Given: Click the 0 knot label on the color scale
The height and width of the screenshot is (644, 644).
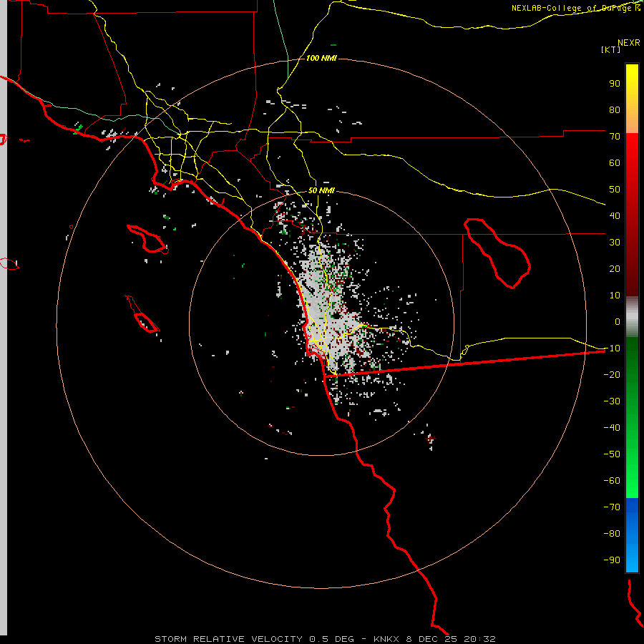Looking at the screenshot, I should [x=618, y=321].
